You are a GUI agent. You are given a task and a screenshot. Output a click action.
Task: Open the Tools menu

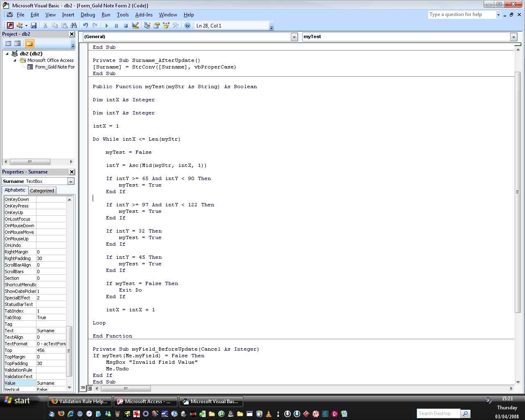click(123, 15)
